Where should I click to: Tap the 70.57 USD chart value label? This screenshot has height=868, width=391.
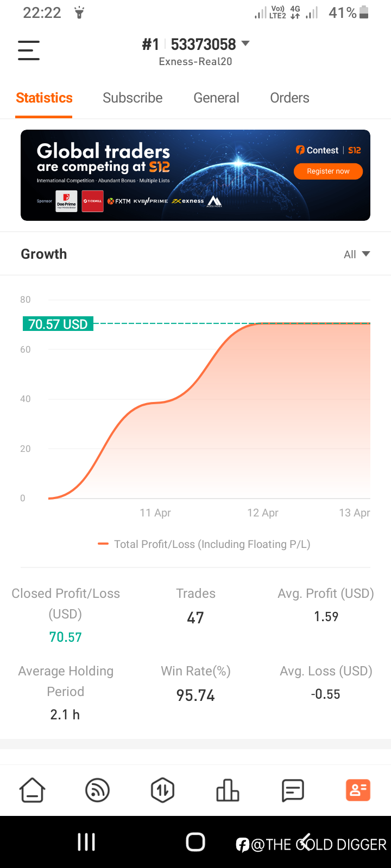[58, 324]
